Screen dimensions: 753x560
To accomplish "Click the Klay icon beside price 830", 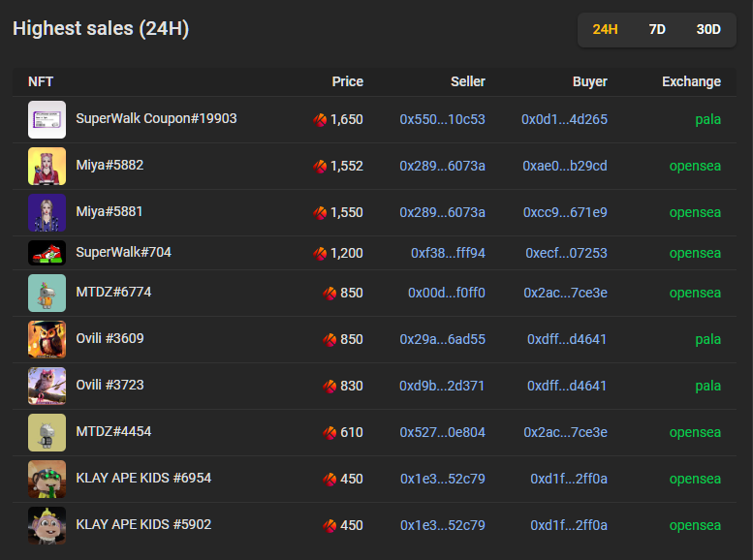I will tap(329, 387).
